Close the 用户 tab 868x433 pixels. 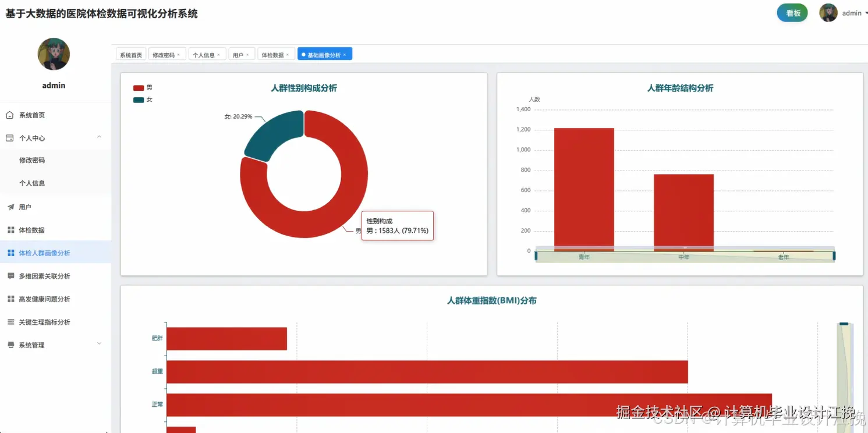(x=247, y=55)
